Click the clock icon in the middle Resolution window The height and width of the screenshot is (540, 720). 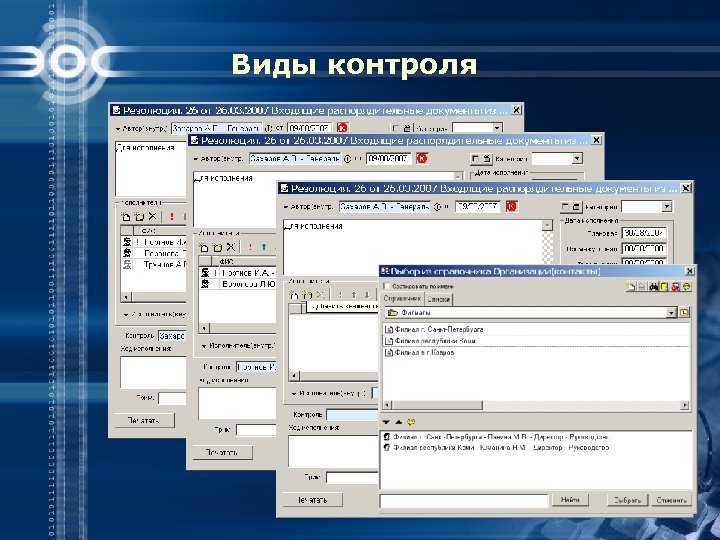click(348, 159)
